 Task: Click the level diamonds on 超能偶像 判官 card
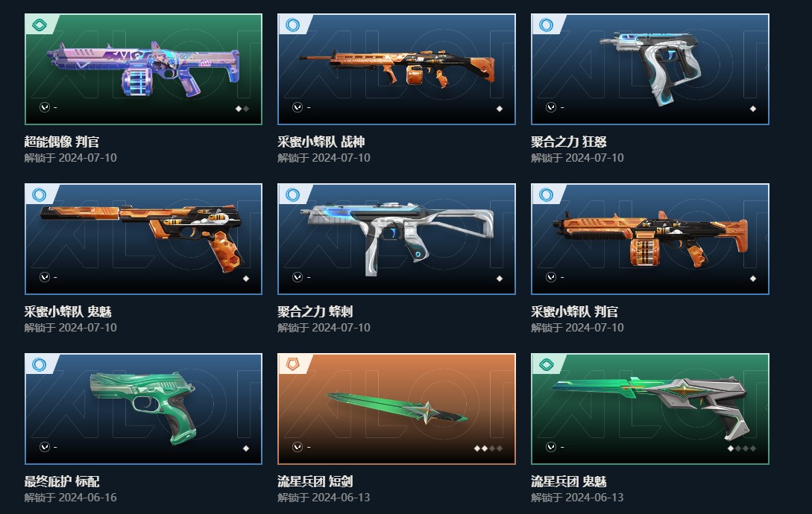[x=242, y=109]
